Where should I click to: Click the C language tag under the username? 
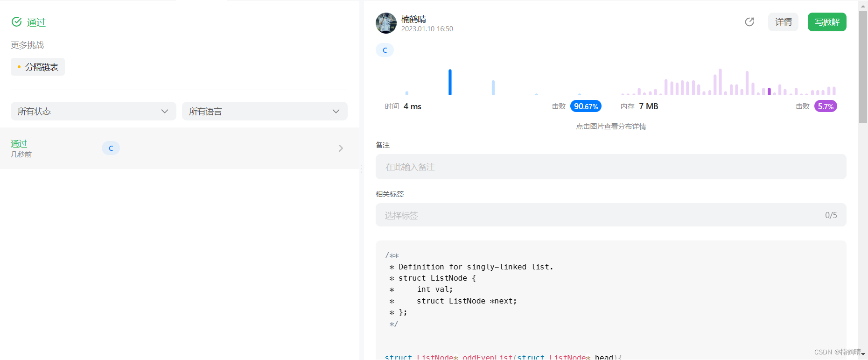385,50
